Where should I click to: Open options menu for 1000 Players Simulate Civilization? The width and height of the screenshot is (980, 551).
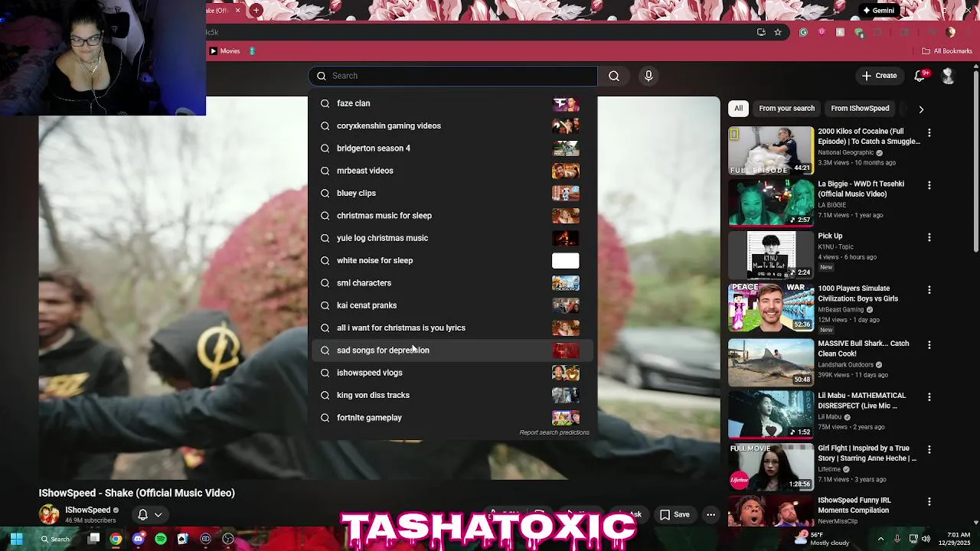[x=929, y=290]
